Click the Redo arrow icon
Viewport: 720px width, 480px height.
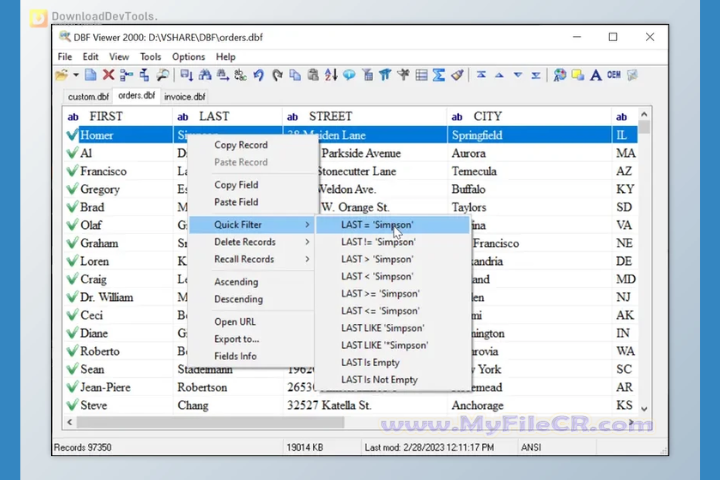pyautogui.click(x=277, y=75)
